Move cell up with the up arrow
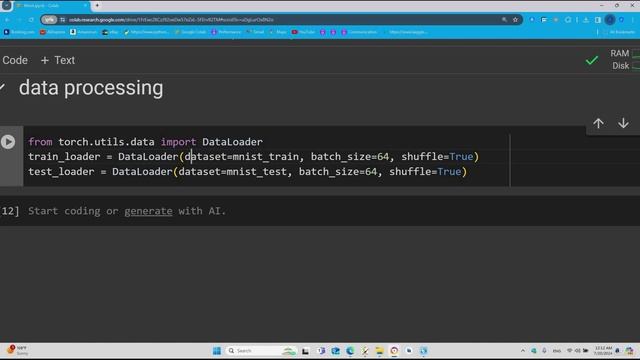 click(x=598, y=123)
